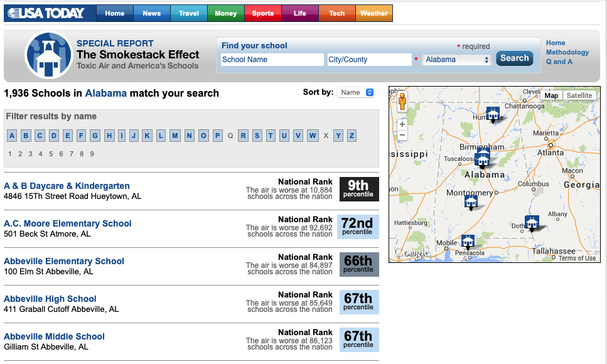Viewport: 607px width, 364px height.
Task: Open Abbeville High School link
Action: pyautogui.click(x=50, y=299)
